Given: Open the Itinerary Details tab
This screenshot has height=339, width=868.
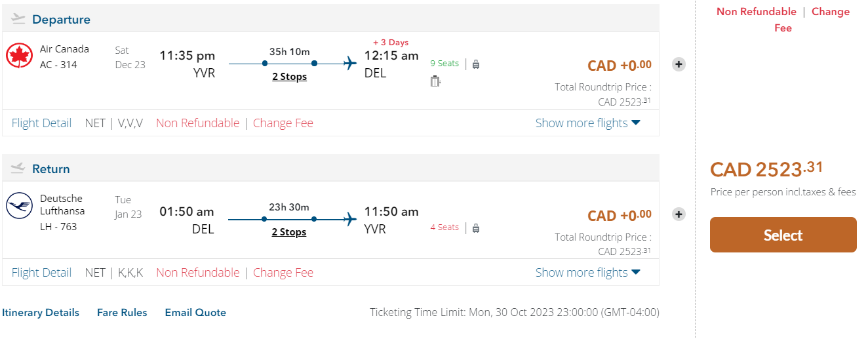Looking at the screenshot, I should click(x=41, y=313).
